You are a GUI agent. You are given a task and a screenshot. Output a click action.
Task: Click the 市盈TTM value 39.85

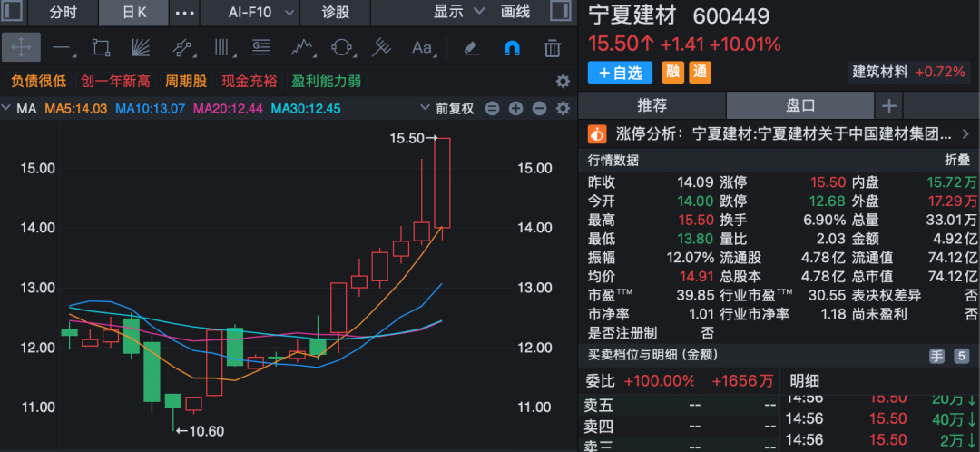pos(696,294)
